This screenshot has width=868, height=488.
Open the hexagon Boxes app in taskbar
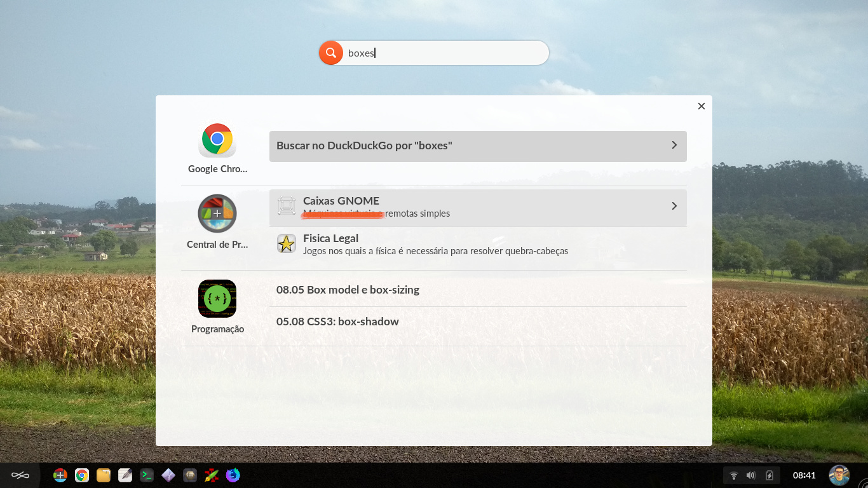190,475
